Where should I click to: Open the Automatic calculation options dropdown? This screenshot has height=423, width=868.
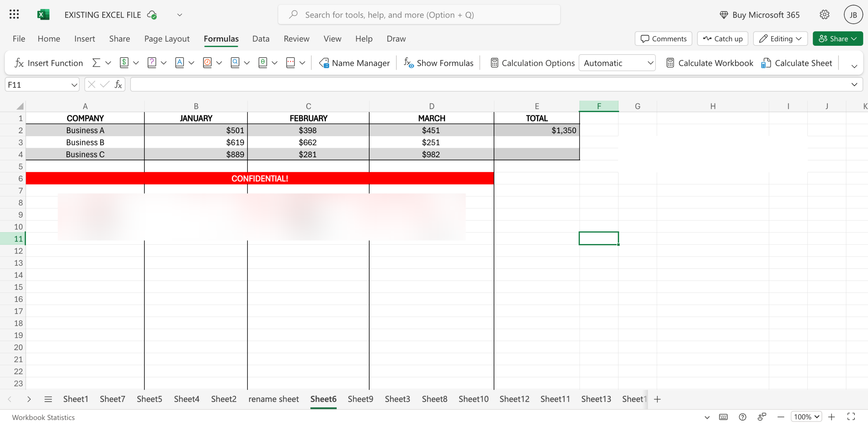point(617,63)
